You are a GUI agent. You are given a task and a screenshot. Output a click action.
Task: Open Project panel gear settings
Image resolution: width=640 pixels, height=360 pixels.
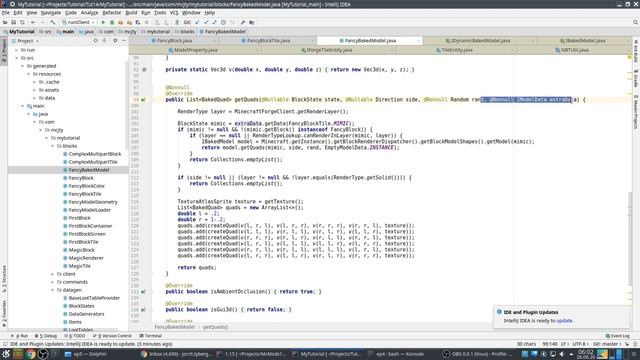point(115,41)
